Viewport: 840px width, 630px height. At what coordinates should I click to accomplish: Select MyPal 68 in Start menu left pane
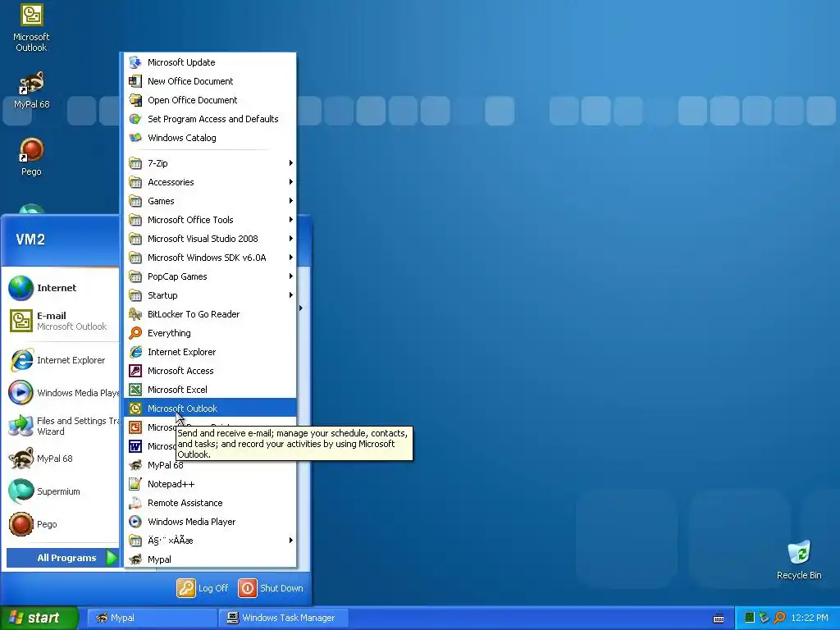pyautogui.click(x=62, y=459)
